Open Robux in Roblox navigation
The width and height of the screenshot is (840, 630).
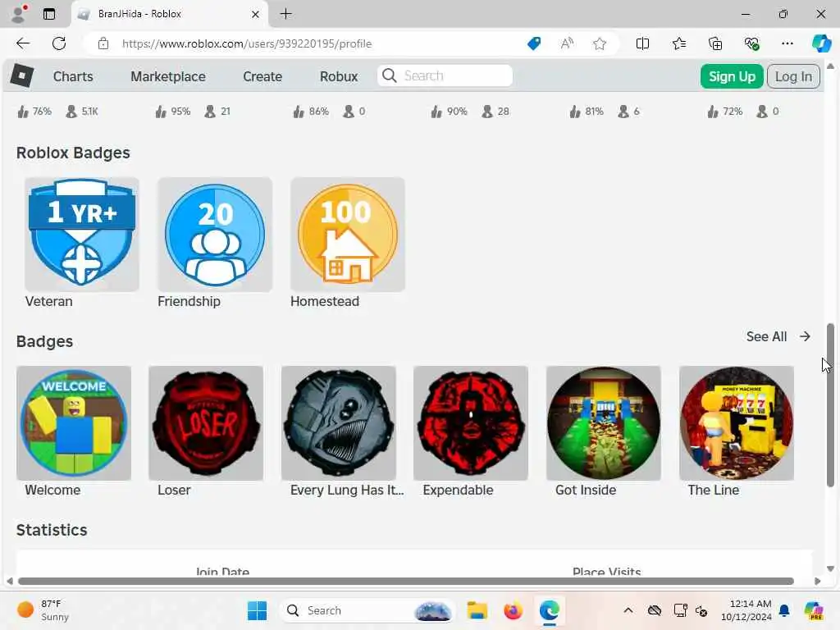pyautogui.click(x=339, y=76)
